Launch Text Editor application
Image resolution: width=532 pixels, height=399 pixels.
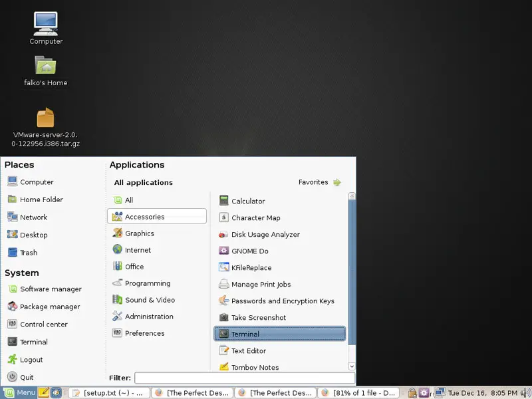(x=280, y=350)
